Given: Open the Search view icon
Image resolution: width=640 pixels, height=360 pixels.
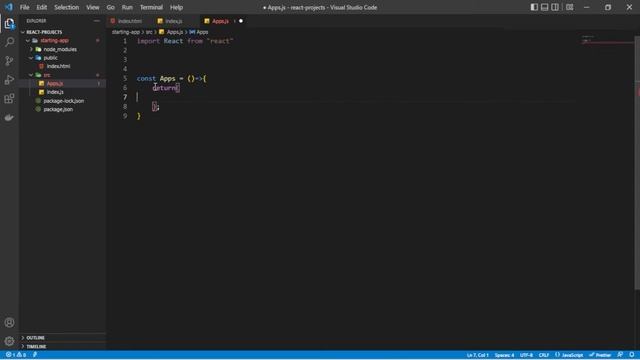Looking at the screenshot, I should coord(9,42).
